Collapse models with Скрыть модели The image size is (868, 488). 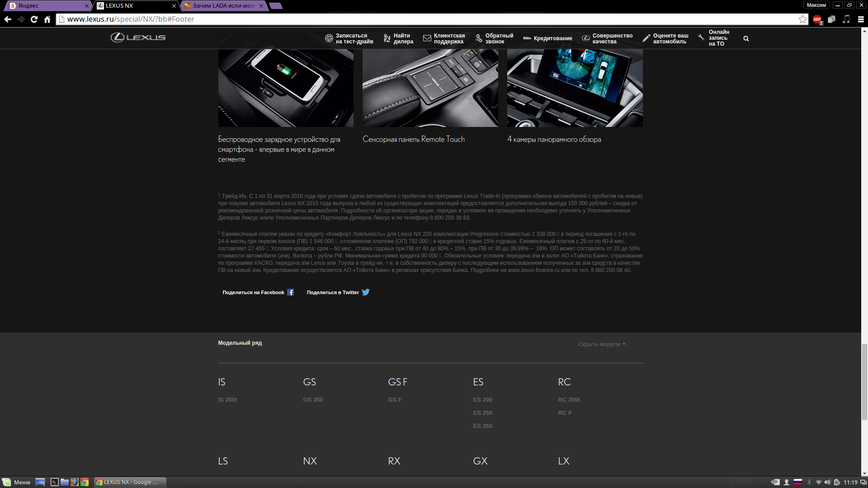[602, 344]
